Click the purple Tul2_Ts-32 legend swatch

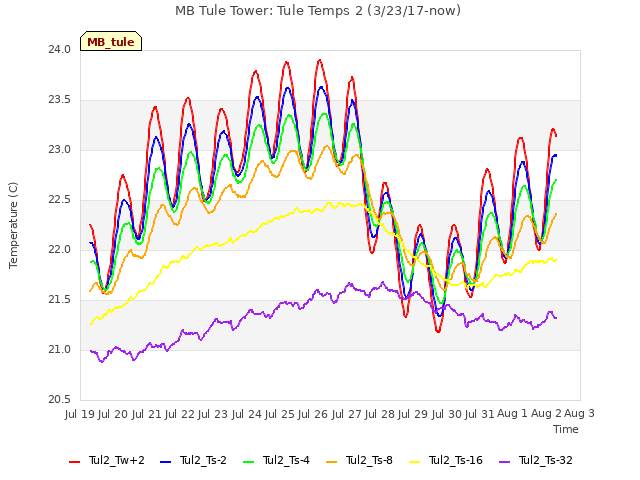pos(505,462)
